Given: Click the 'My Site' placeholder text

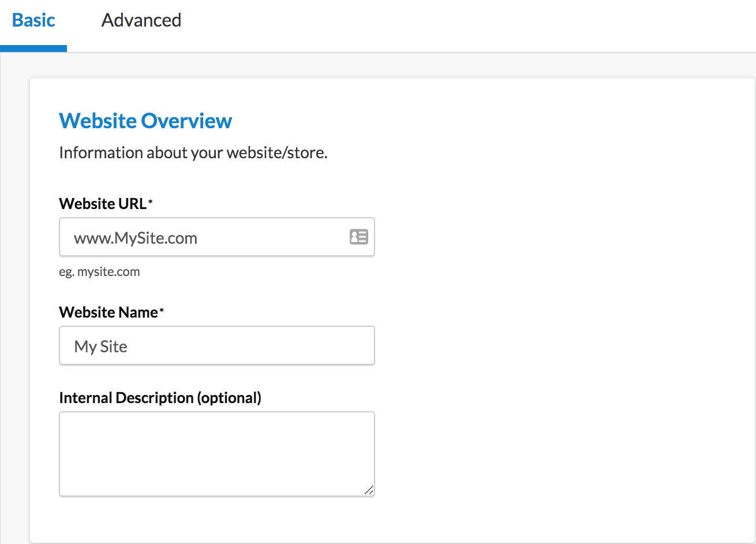Looking at the screenshot, I should pos(101,346).
